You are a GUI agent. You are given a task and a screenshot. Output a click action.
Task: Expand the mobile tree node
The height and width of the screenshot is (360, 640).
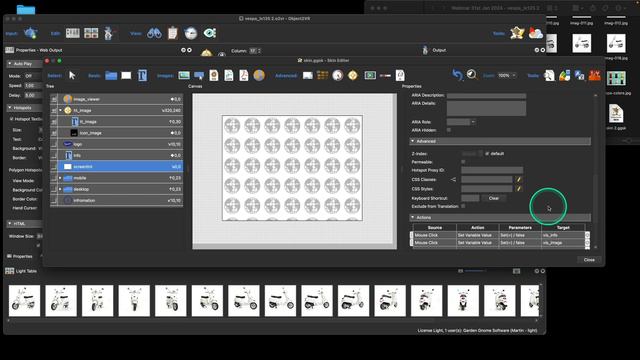click(x=60, y=178)
